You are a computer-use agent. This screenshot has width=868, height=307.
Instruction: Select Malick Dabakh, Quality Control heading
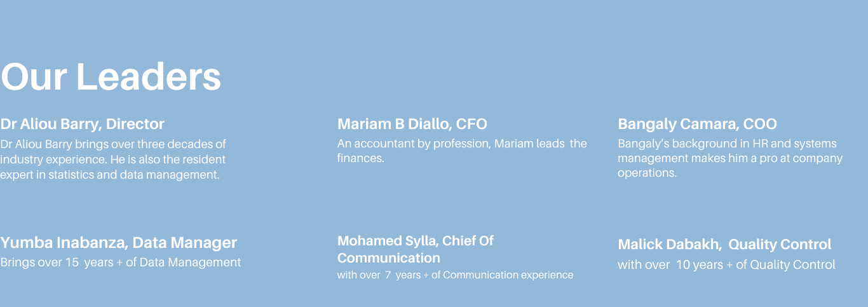coord(724,244)
